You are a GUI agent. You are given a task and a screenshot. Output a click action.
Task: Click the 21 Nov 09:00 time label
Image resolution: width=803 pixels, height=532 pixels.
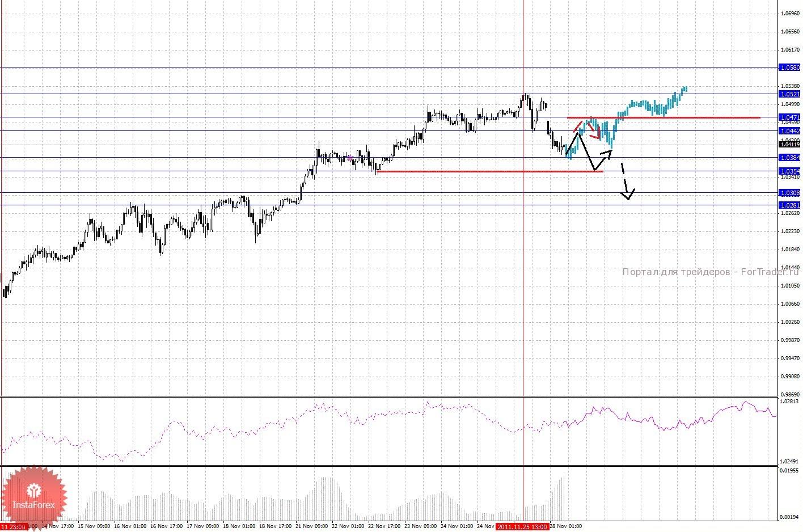312,527
